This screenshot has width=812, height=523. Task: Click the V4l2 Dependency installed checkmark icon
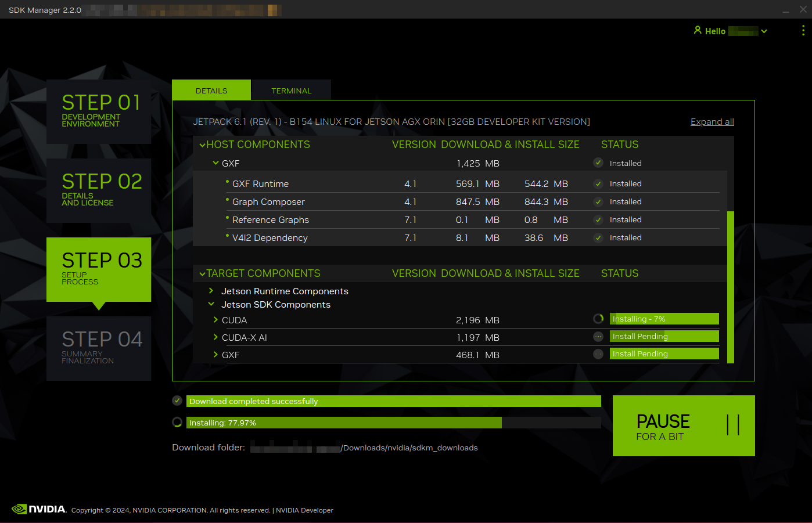[x=598, y=238]
